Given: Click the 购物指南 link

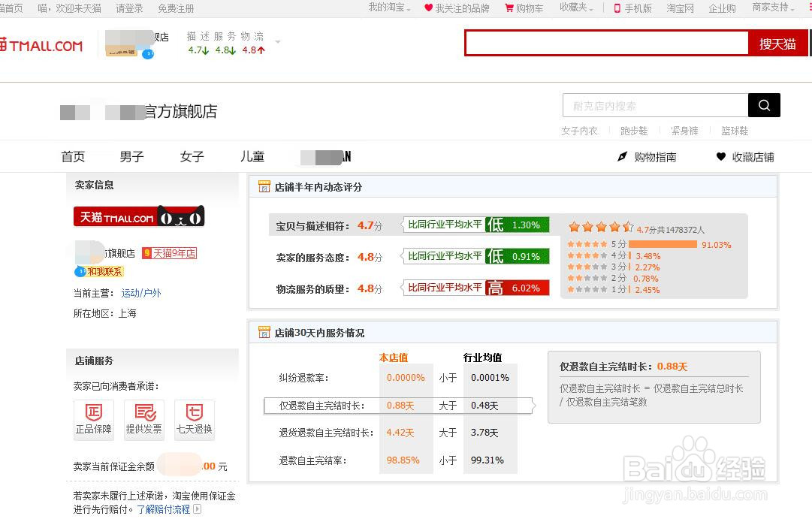Looking at the screenshot, I should pyautogui.click(x=655, y=157).
